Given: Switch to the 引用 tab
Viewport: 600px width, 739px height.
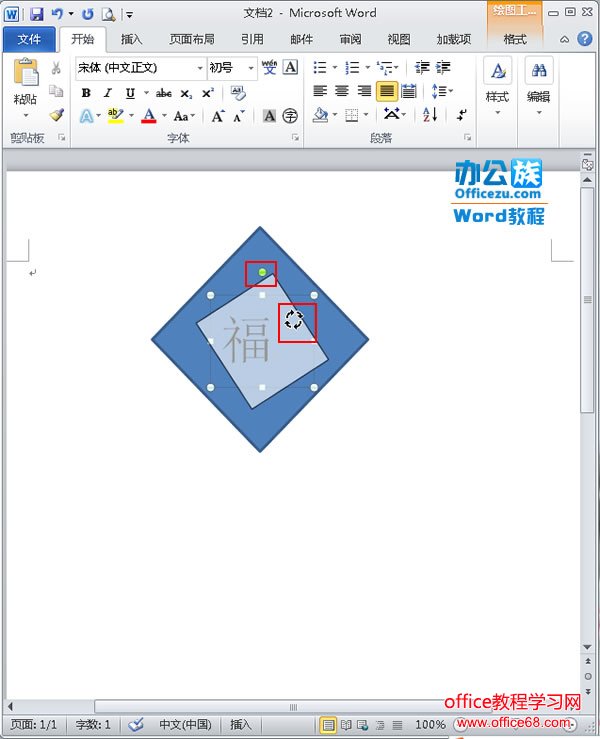Looking at the screenshot, I should tap(253, 40).
